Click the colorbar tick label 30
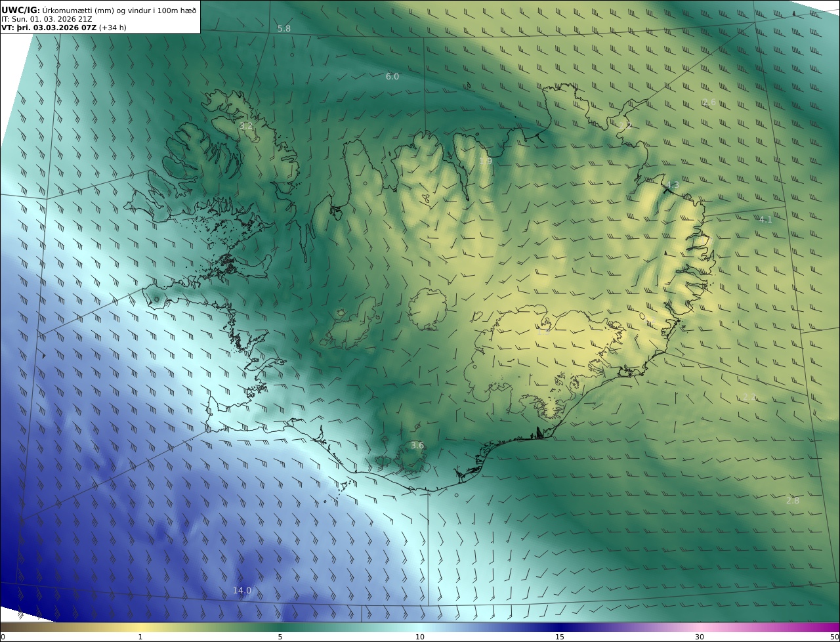The height and width of the screenshot is (642, 840). (700, 637)
